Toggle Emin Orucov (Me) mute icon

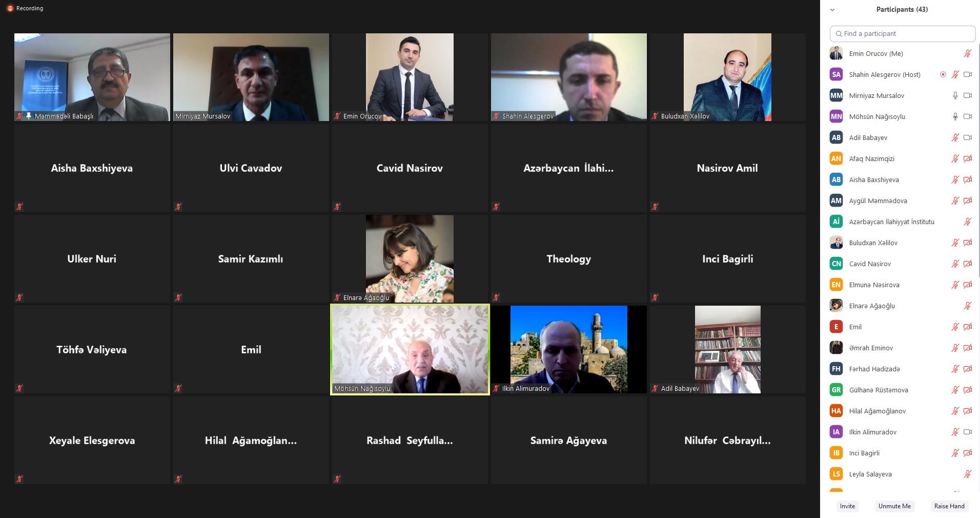click(967, 53)
